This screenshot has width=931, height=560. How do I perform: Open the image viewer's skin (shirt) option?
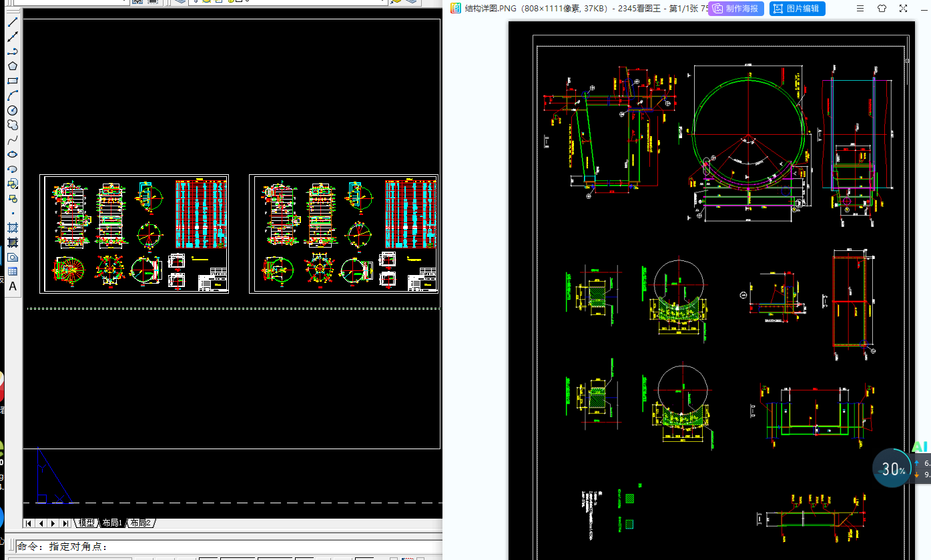coord(882,9)
